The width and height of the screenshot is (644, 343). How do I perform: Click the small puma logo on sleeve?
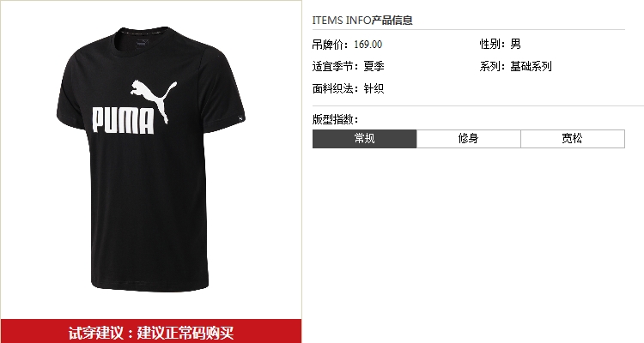241,118
